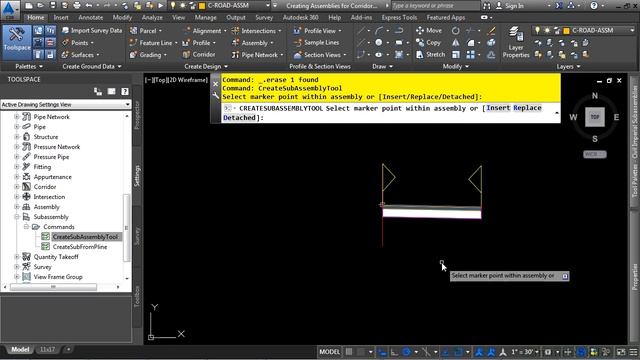The width and height of the screenshot is (640, 360).
Task: Open Active Drawing Settings View combo box
Action: (x=66, y=104)
